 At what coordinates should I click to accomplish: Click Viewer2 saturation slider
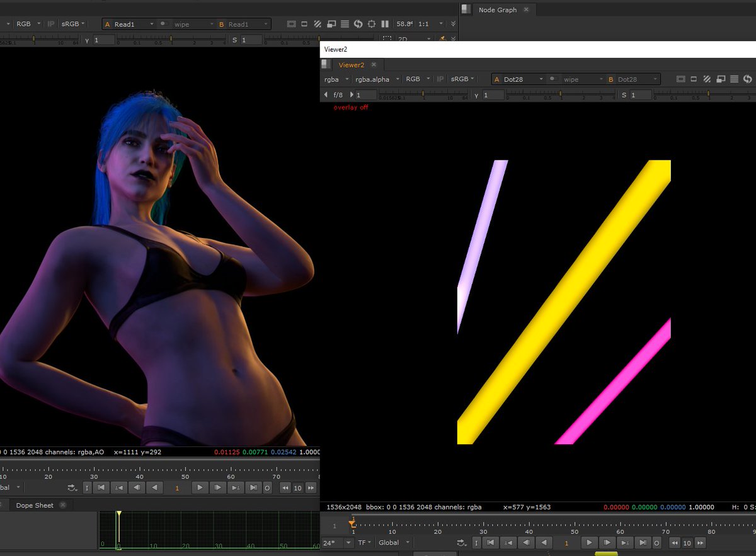[704, 94]
